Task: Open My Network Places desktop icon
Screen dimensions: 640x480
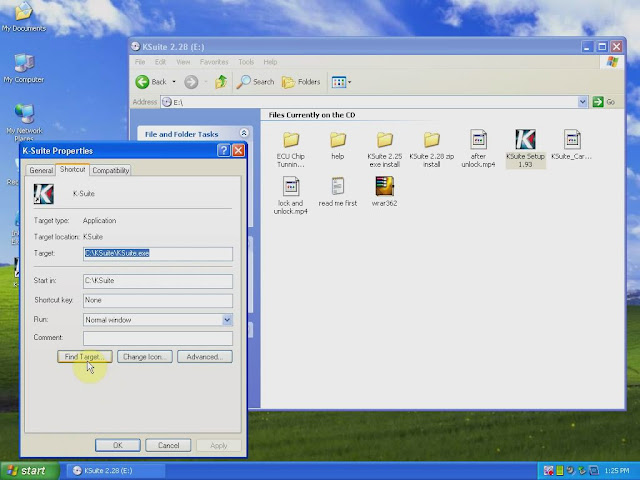Action: [24, 122]
